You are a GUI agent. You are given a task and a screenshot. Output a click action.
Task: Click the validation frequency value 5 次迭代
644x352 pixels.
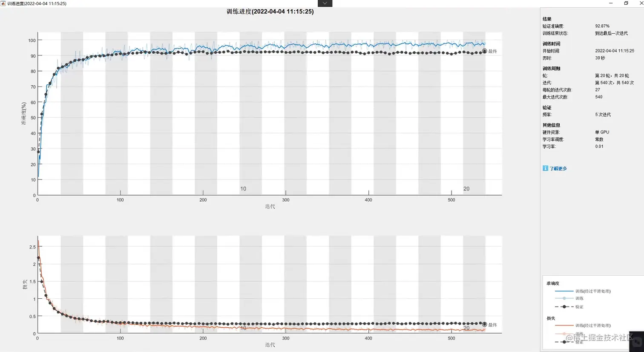[603, 115]
